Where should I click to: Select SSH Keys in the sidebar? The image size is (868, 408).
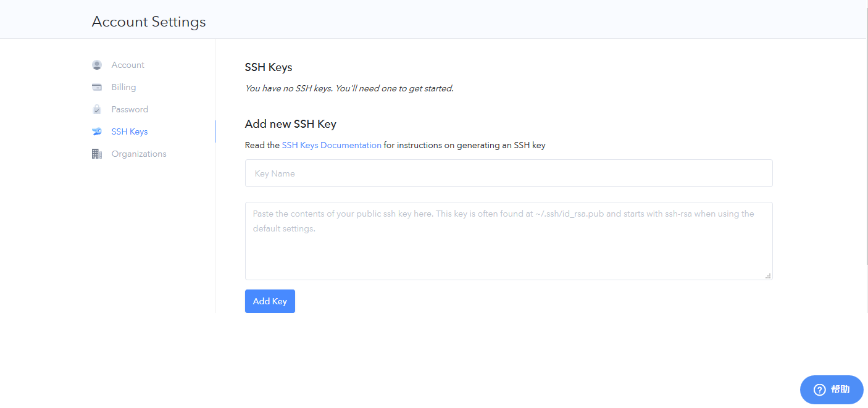[130, 131]
